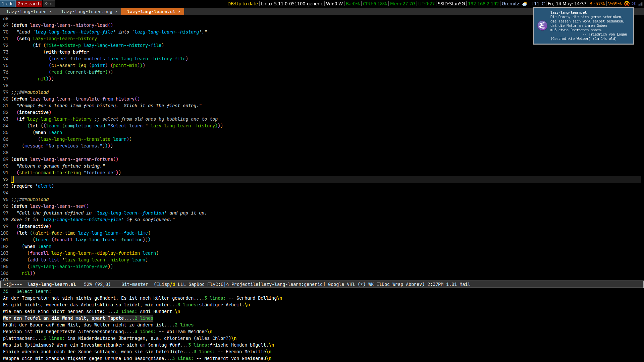644x362 pixels.
Task: Click Git-master in the mode line
Action: pyautogui.click(x=135, y=285)
